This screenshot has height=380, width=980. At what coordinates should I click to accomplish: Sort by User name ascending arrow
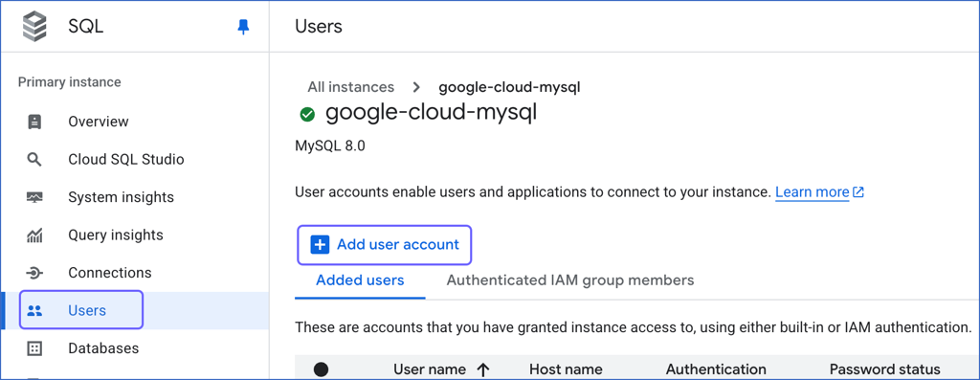[482, 370]
